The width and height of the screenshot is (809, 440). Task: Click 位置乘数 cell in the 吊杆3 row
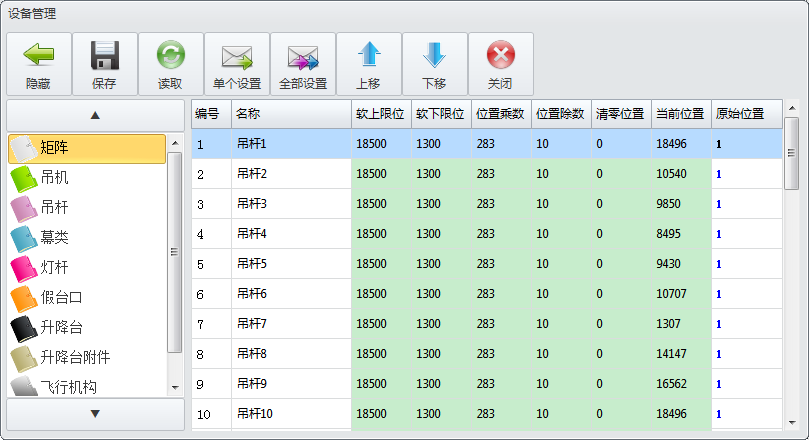tap(500, 204)
